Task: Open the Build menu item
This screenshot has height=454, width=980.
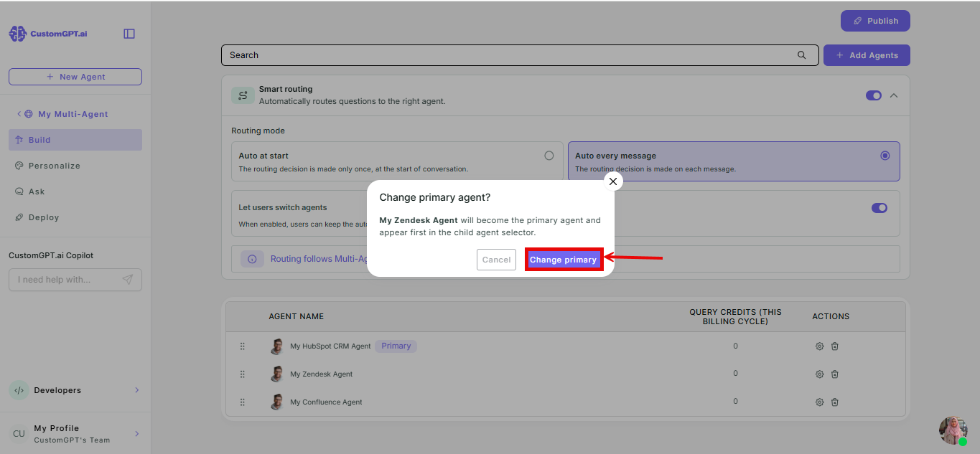Action: pyautogui.click(x=75, y=140)
